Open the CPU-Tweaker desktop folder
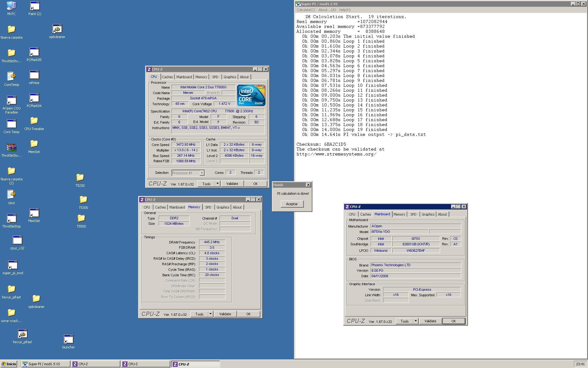This screenshot has height=368, width=588. point(34,121)
